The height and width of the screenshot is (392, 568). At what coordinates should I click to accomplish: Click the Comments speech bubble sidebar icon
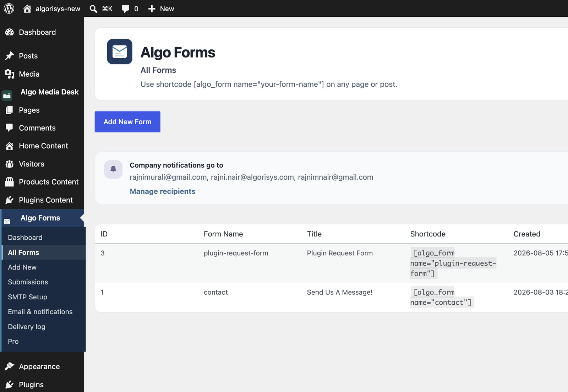click(x=10, y=128)
